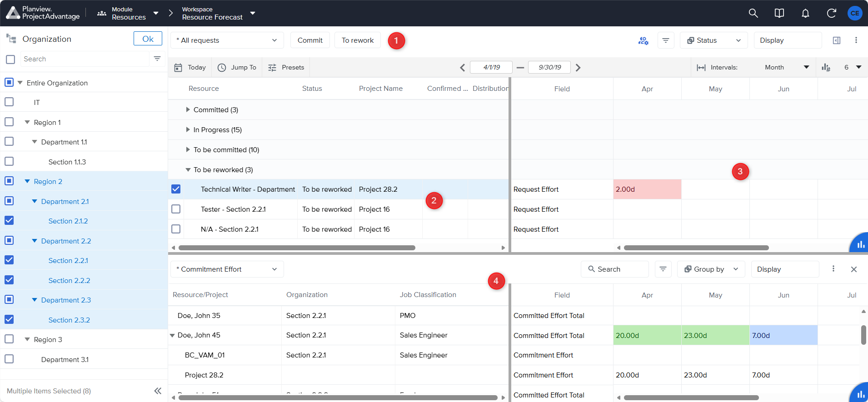Open the Workspace Resource Forecast menu
The image size is (868, 402).
(x=218, y=13)
